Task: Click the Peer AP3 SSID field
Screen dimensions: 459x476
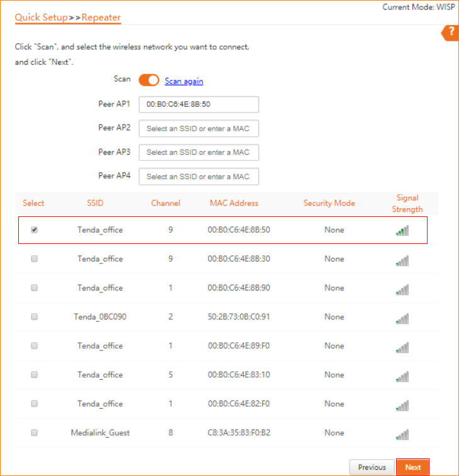Action: click(x=199, y=153)
